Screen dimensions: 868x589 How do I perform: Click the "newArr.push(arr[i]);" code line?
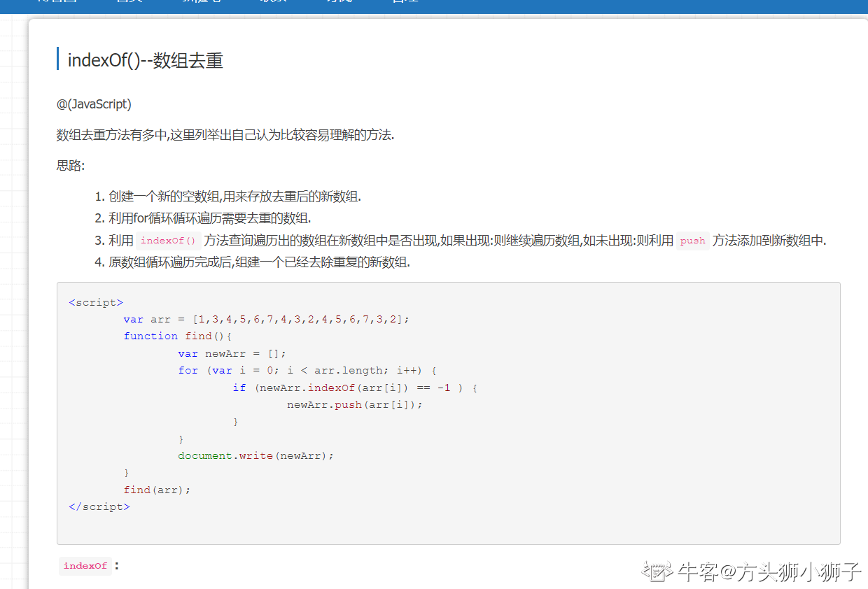(x=355, y=404)
